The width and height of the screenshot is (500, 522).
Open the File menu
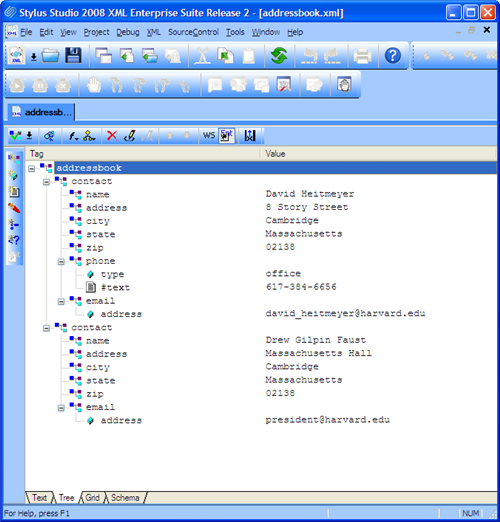pos(26,32)
